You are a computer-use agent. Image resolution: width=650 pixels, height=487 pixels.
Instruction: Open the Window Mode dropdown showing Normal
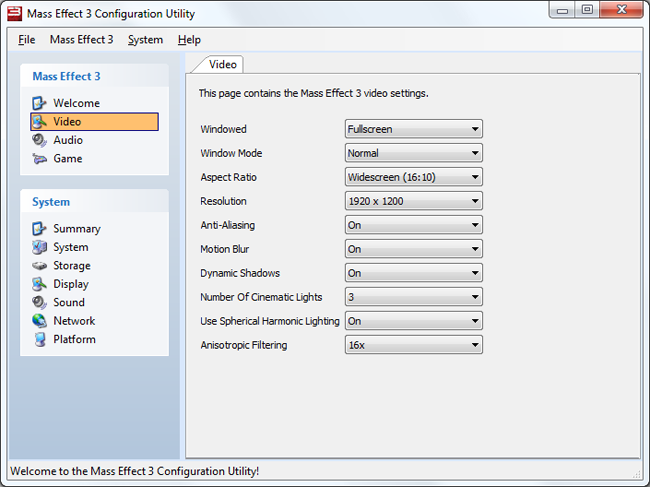click(x=413, y=153)
